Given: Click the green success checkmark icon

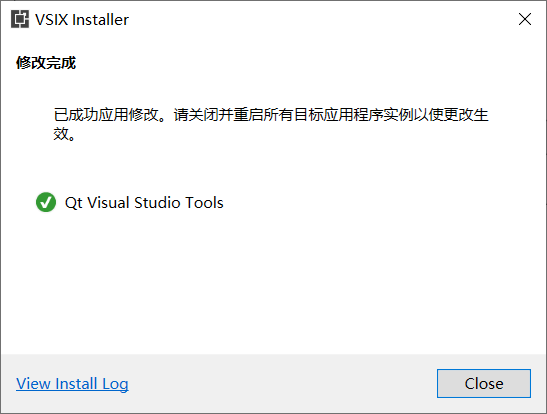Looking at the screenshot, I should 46,202.
